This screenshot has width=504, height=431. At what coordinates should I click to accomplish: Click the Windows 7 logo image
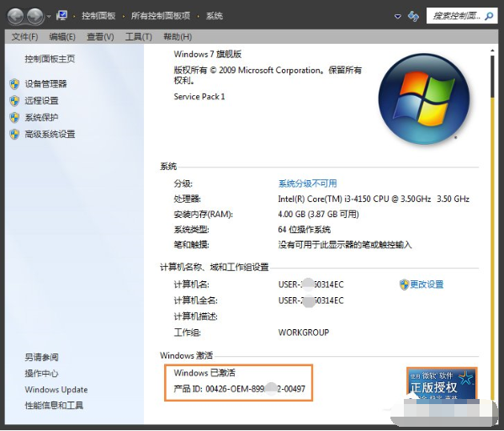(424, 98)
